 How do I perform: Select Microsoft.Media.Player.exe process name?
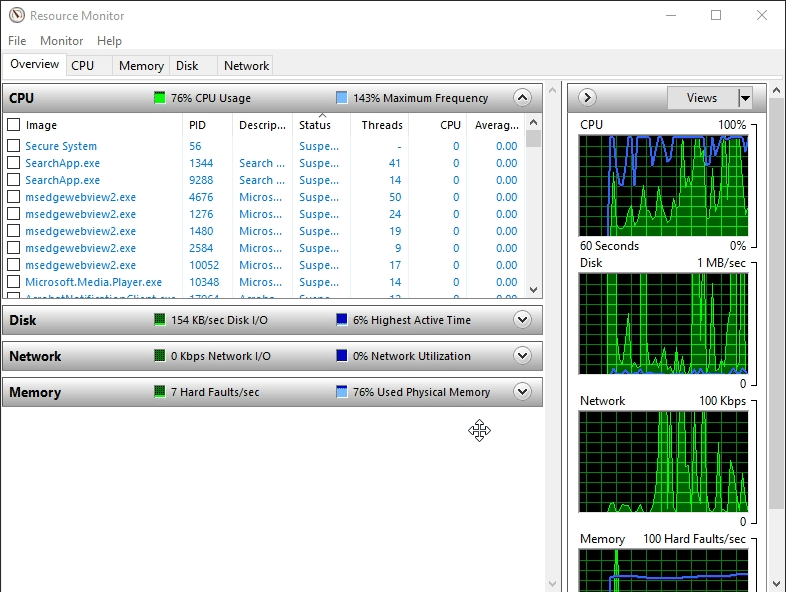coord(94,282)
